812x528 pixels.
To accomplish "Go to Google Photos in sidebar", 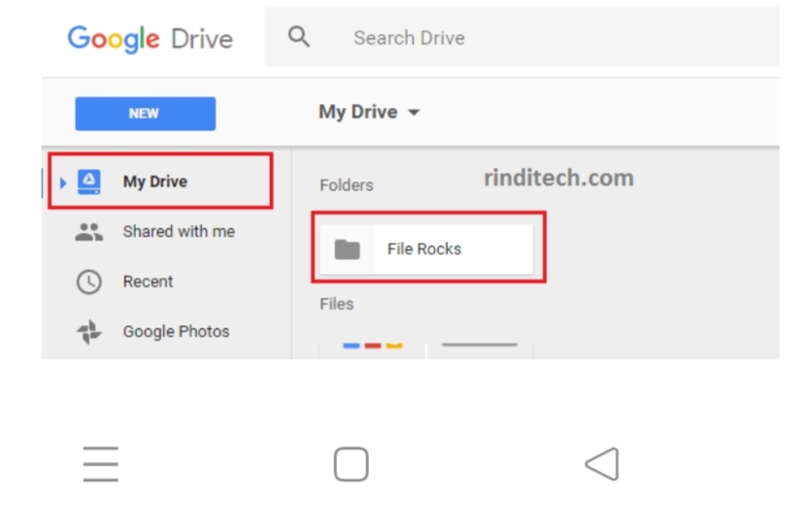I will point(176,331).
